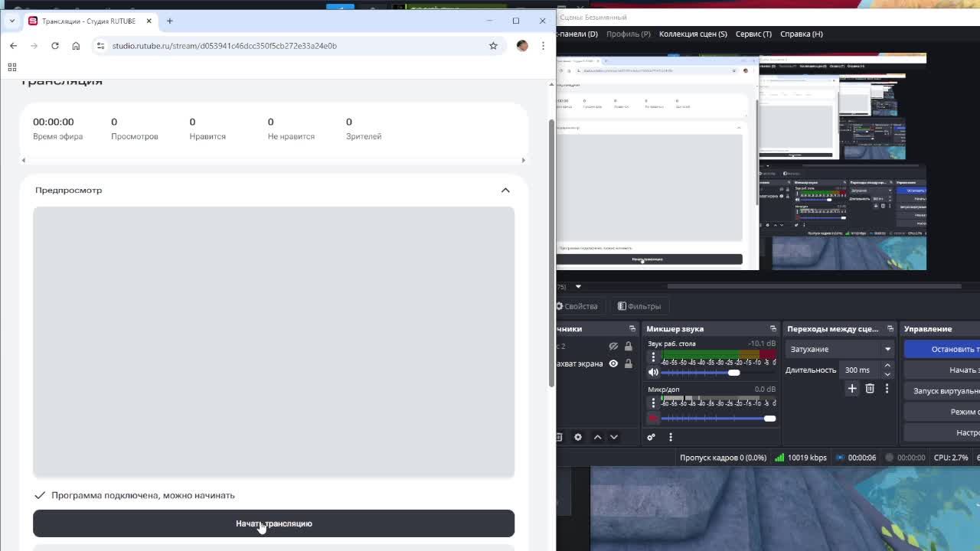The image size is (980, 551).
Task: Hide the Захват экрана source
Action: coord(613,364)
